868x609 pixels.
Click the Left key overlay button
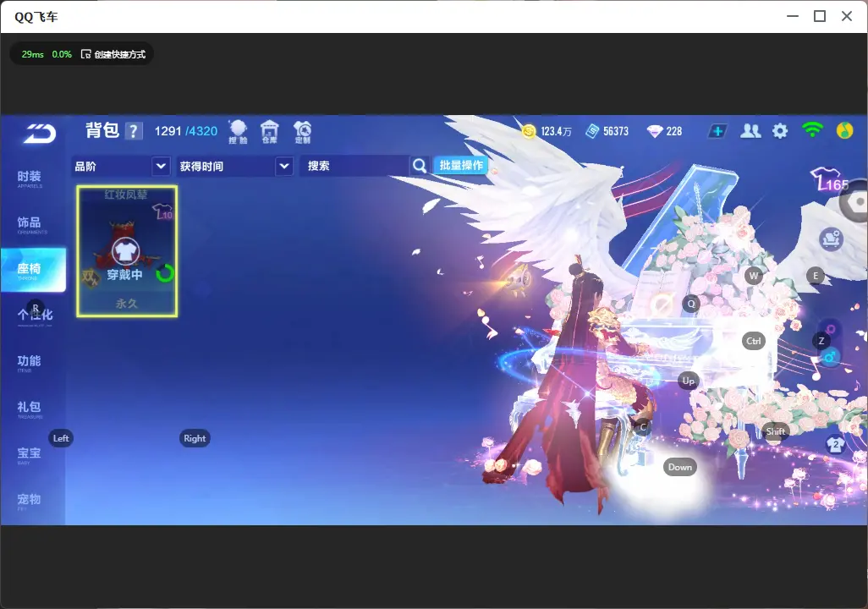click(61, 438)
